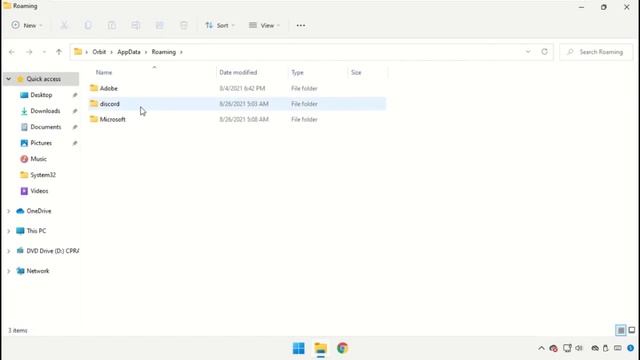Image resolution: width=640 pixels, height=360 pixels.
Task: Select the Adobe folder
Action: click(237, 88)
